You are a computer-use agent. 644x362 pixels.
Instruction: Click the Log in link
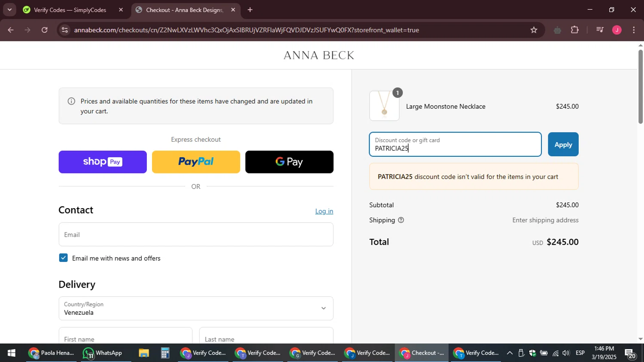coord(324,211)
